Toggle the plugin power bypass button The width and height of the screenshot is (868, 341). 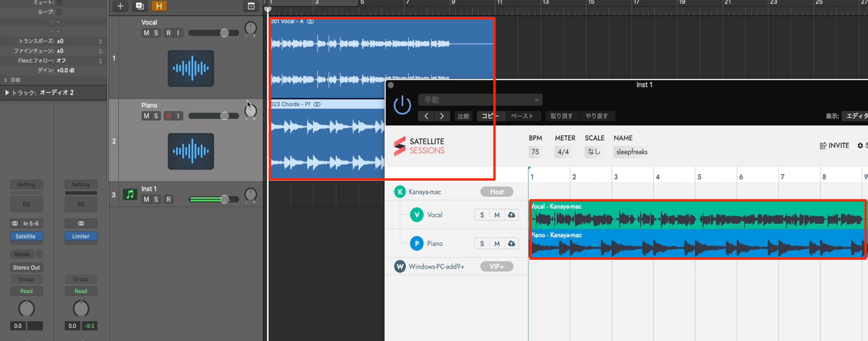(x=402, y=105)
